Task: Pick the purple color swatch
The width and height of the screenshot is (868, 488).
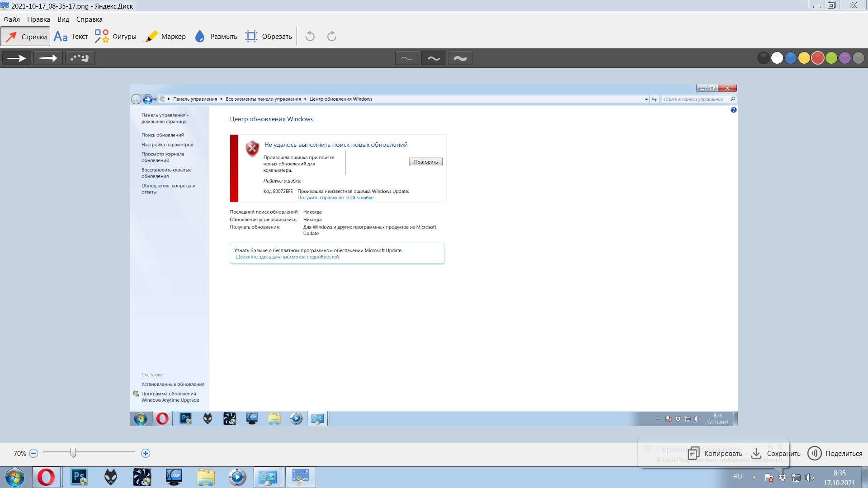Action: [x=845, y=58]
